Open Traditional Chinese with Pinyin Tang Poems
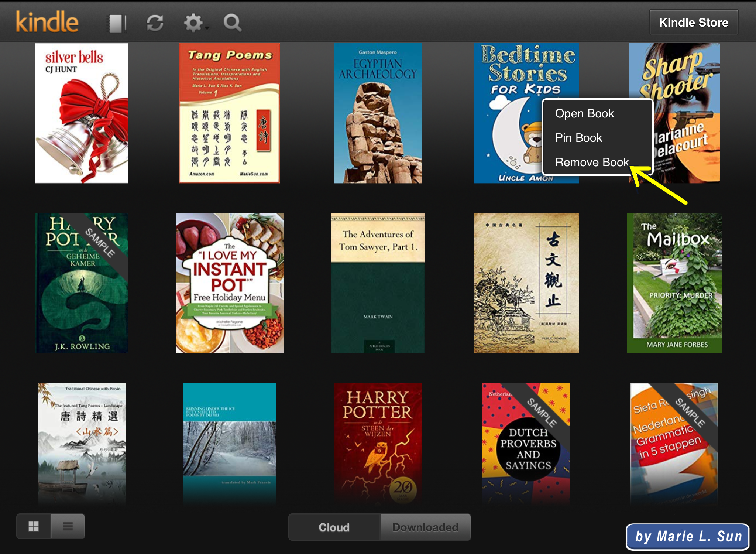Viewport: 756px width, 554px height. 82,444
